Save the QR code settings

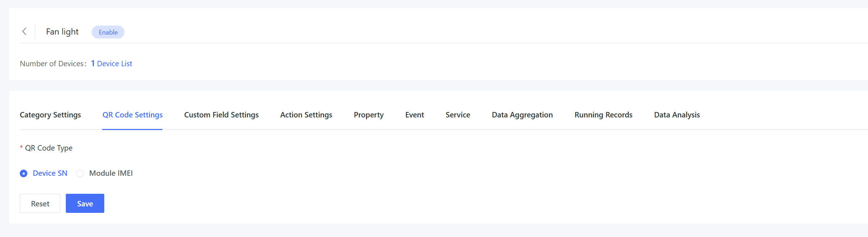pyautogui.click(x=85, y=204)
